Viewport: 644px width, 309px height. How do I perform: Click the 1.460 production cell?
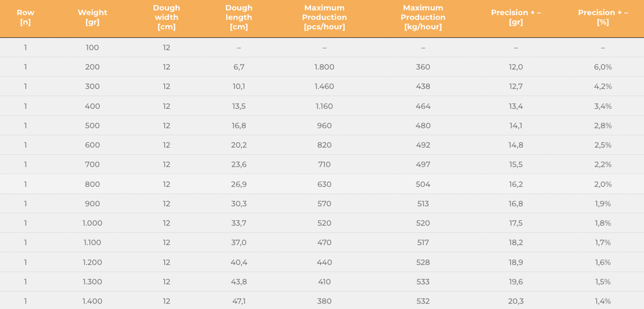click(324, 87)
